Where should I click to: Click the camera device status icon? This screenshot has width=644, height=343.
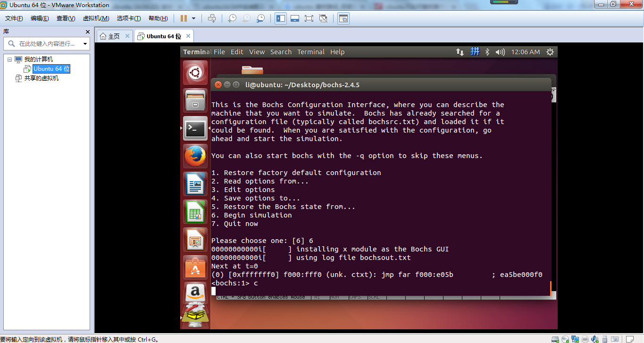615,339
